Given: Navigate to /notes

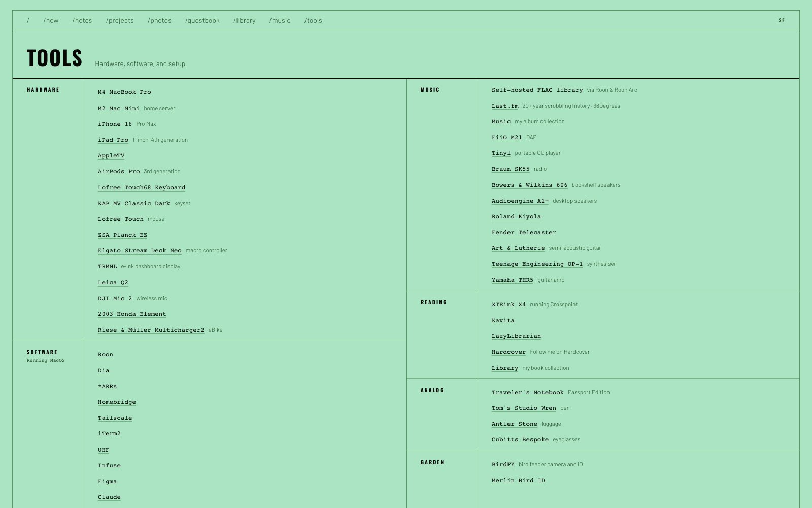Looking at the screenshot, I should [82, 21].
